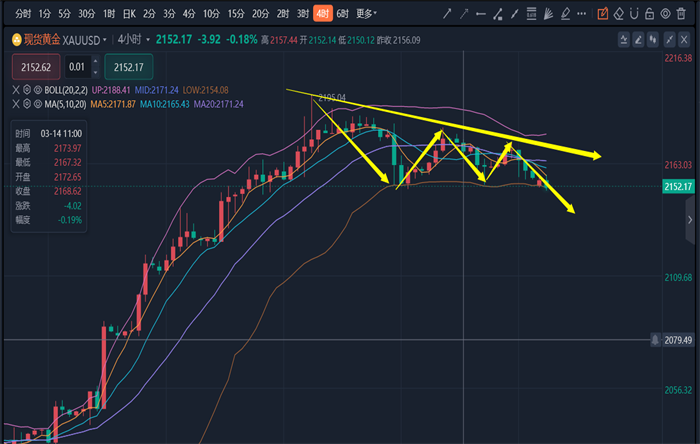This screenshot has height=444, width=700.
Task: Toggle the magnet snap tool
Action: pyautogui.click(x=636, y=14)
